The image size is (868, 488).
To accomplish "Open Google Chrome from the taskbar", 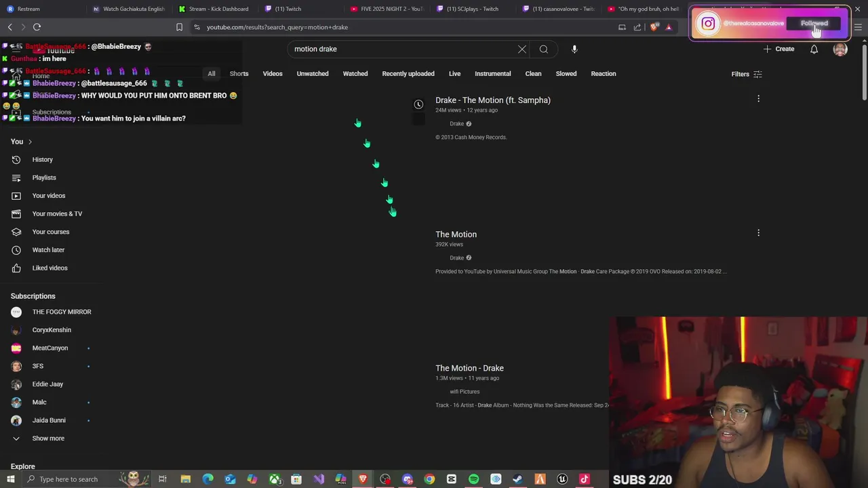I will click(429, 479).
